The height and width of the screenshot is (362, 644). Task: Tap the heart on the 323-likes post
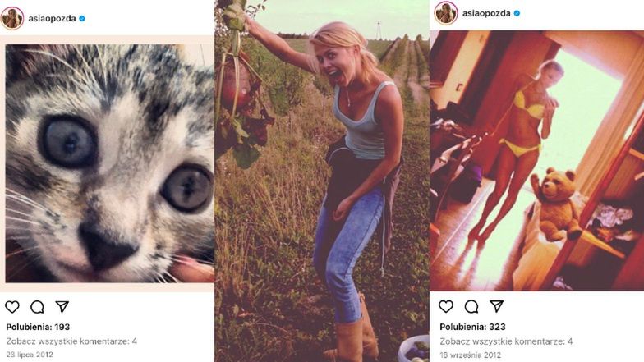coord(446,306)
